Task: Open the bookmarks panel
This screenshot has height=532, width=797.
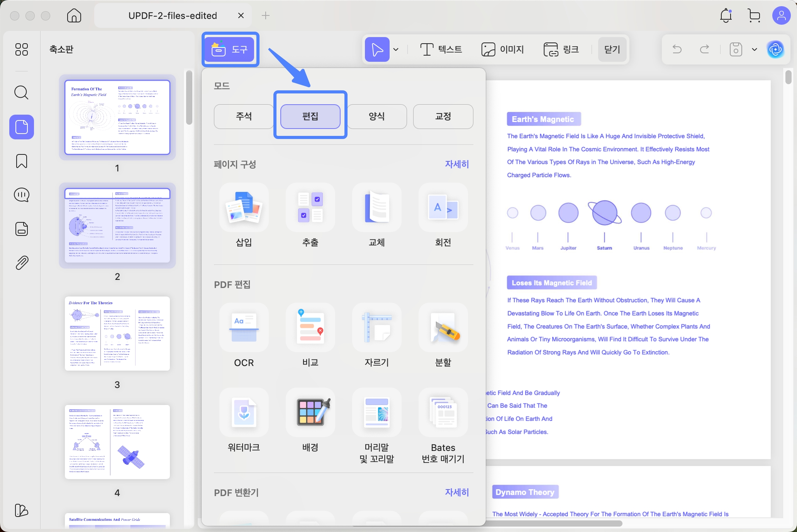Action: coord(22,161)
